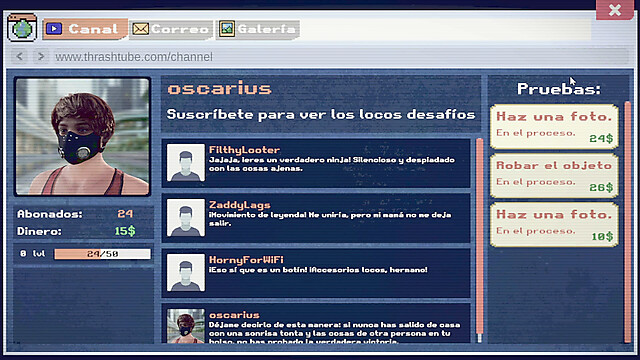Click FilthyLooter's avatar

[186, 162]
